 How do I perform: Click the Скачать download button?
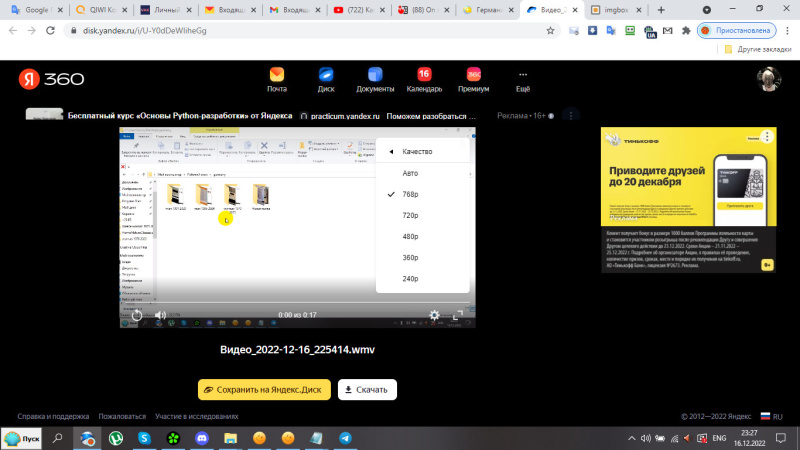pyautogui.click(x=367, y=389)
